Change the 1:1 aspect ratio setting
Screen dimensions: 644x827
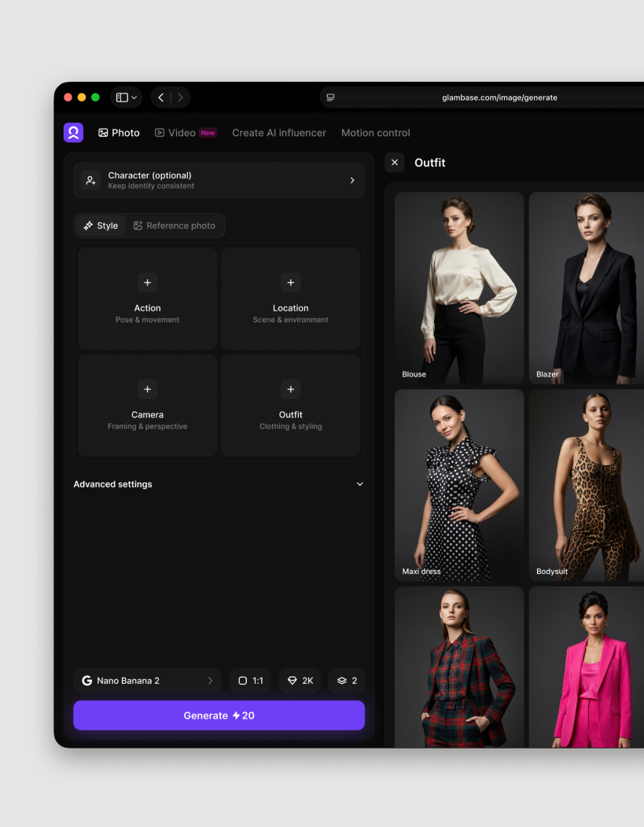coord(250,681)
